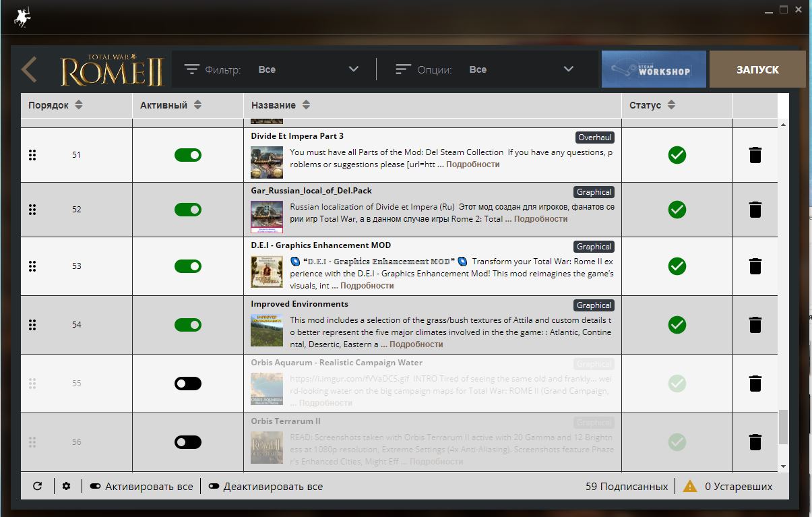Click green status checkmark for Gar_Russian_local_of_DeI.Pack
The width and height of the screenshot is (812, 517).
(x=677, y=210)
